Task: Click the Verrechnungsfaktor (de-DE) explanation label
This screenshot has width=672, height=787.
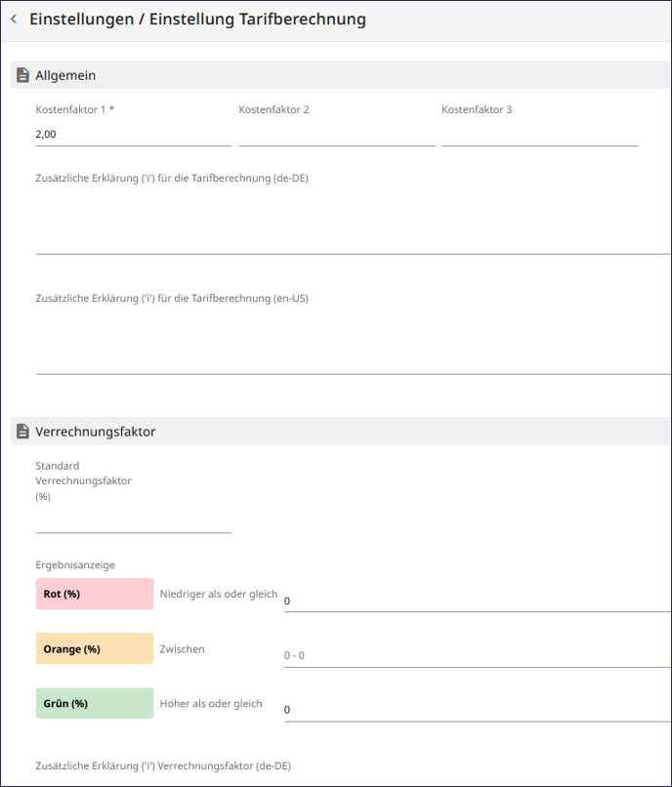Action: (x=163, y=766)
